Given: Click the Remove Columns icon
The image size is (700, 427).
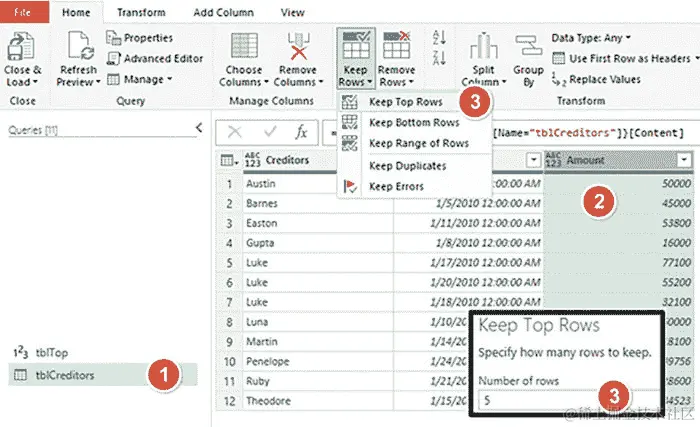Looking at the screenshot, I should pyautogui.click(x=298, y=46).
